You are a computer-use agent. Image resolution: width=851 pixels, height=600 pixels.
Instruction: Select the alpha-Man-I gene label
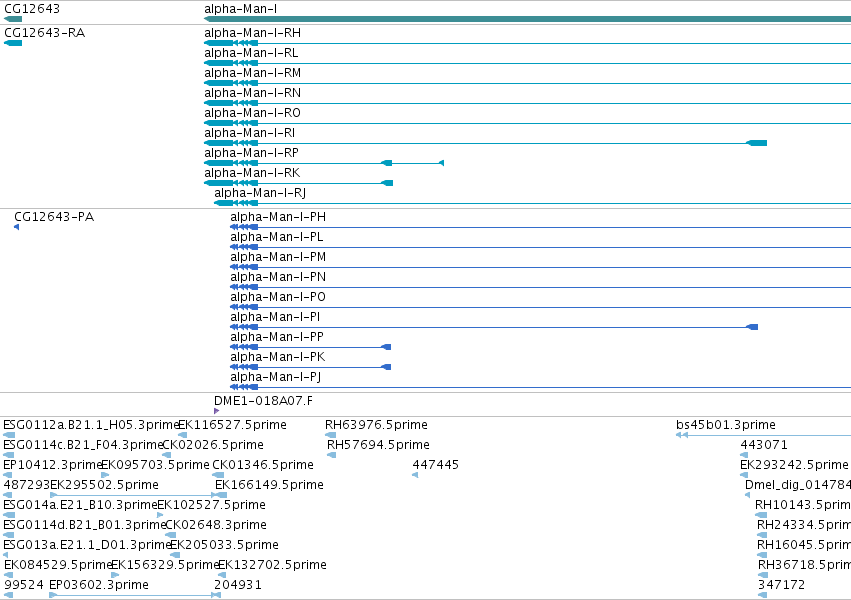[240, 9]
